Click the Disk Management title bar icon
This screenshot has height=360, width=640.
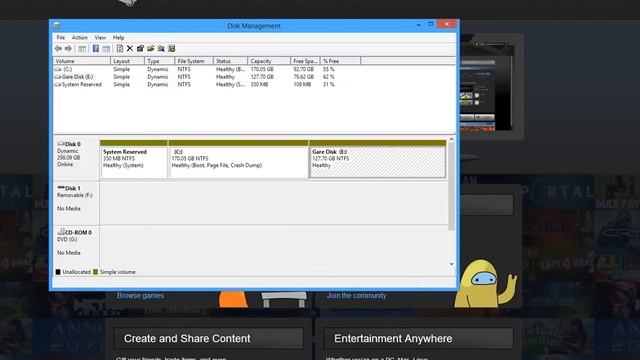pos(57,26)
